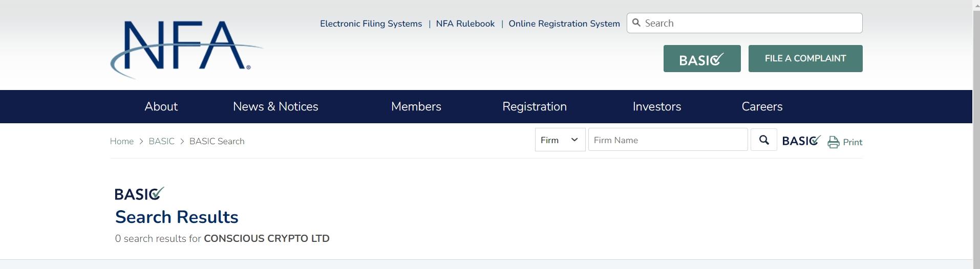Image resolution: width=980 pixels, height=269 pixels.
Task: Click the magnifying glass firm search button
Action: 764,140
